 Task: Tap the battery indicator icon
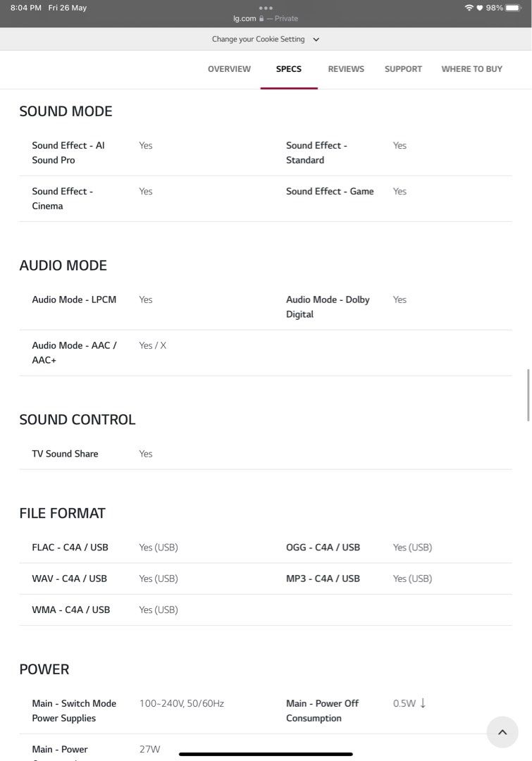coord(514,8)
